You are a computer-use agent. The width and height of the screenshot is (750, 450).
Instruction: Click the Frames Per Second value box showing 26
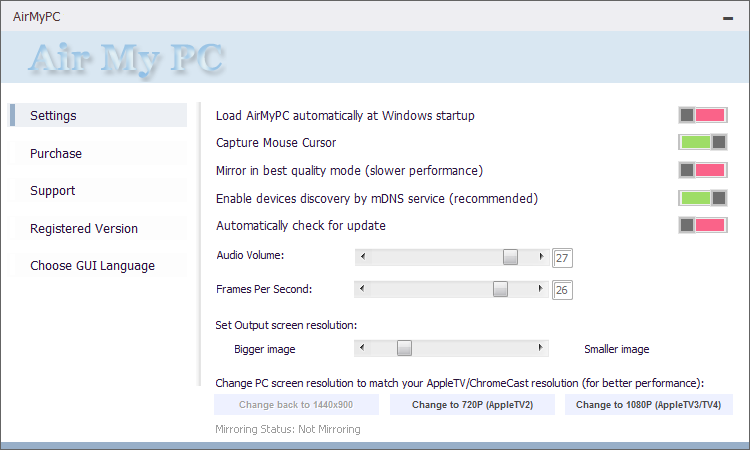click(x=562, y=290)
